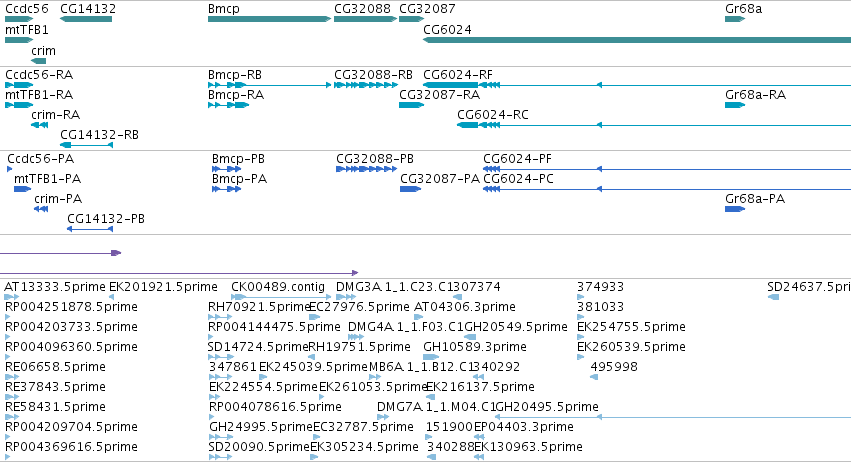Screen dimensions: 851x462
Task: Select the crim gene feature
Action: point(39,61)
